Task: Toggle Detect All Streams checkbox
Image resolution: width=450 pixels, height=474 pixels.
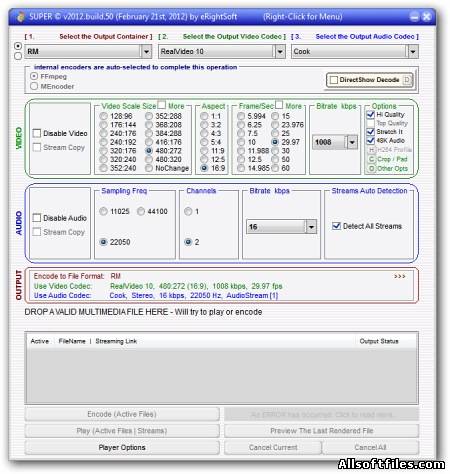Action: point(336,226)
